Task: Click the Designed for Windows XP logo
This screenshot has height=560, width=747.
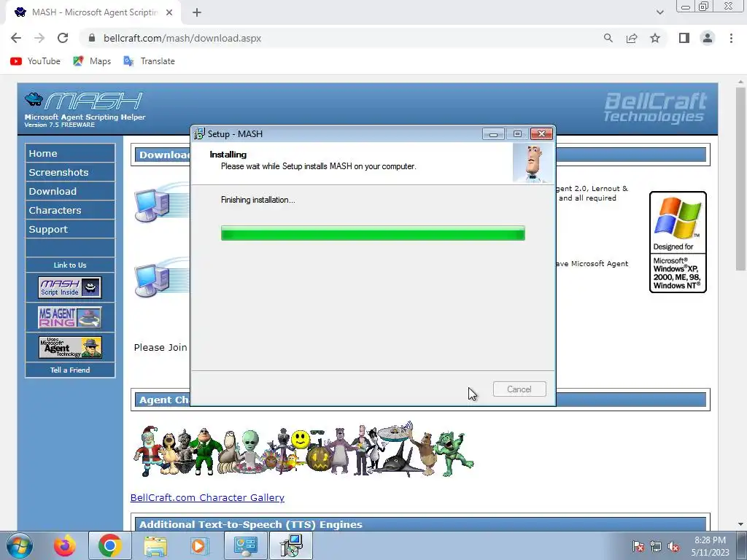Action: click(x=678, y=242)
